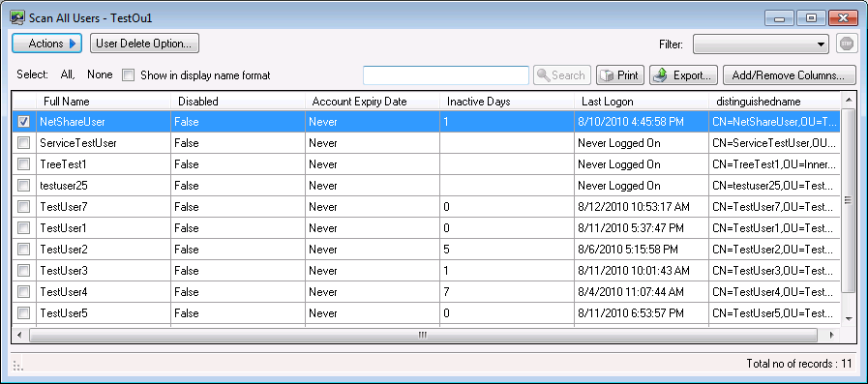Check the TestUser7 row checkbox

point(24,207)
